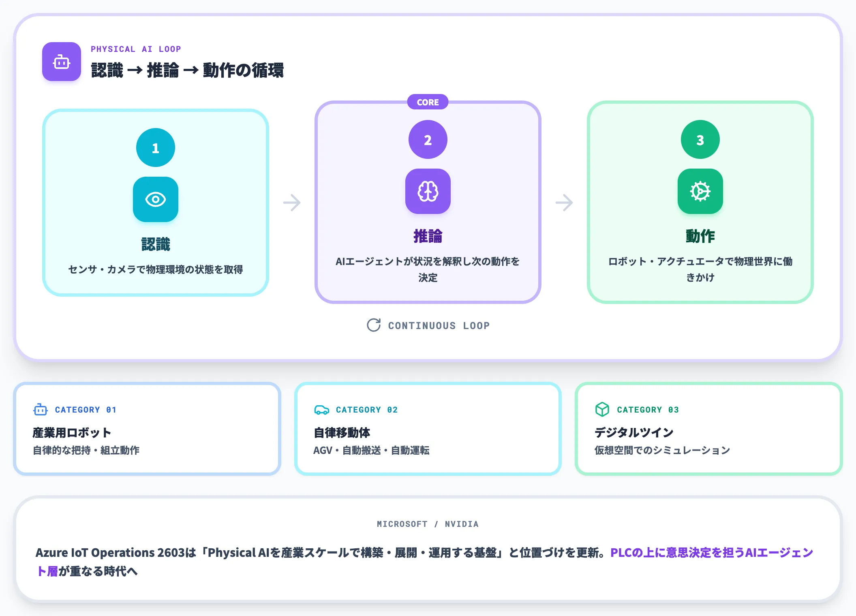856x616 pixels.
Task: Click the heading 認識 → 推論 → 動作の循環
Action: pyautogui.click(x=187, y=70)
